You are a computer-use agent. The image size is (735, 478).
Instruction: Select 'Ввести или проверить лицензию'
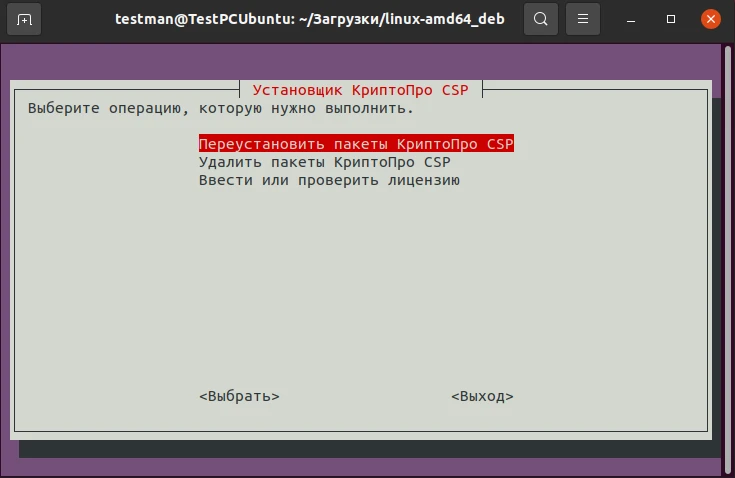pos(329,180)
